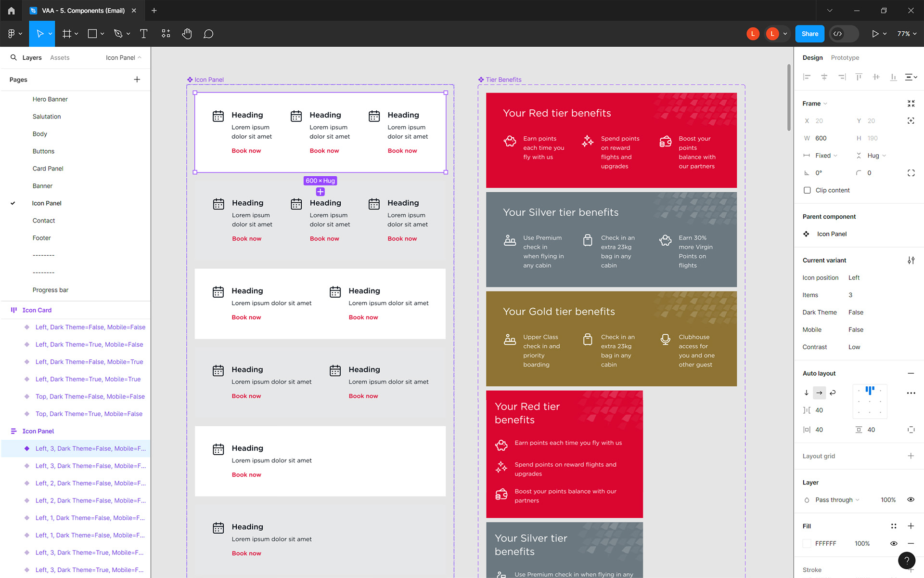Open the zoom level 77% dropdown
924x578 pixels.
(907, 34)
